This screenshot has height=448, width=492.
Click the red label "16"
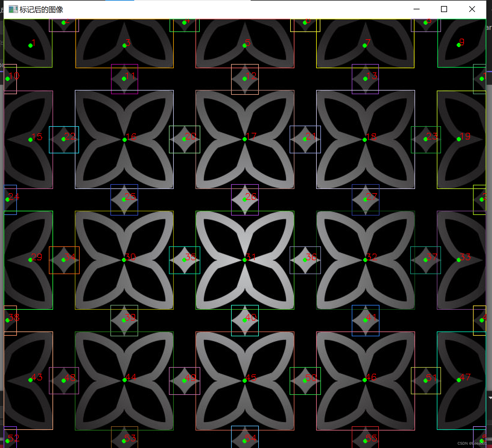click(x=131, y=137)
